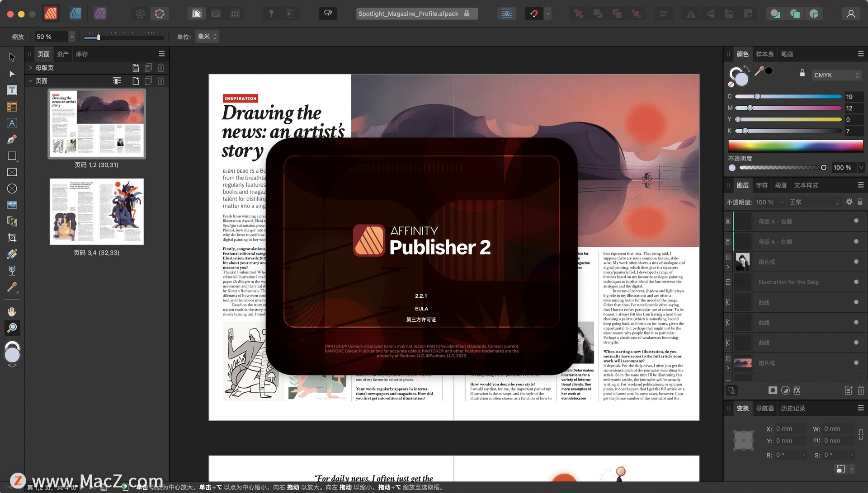Select the Picture Frame Rectangle tool
Screen dimensions: 868x493
point(12,172)
